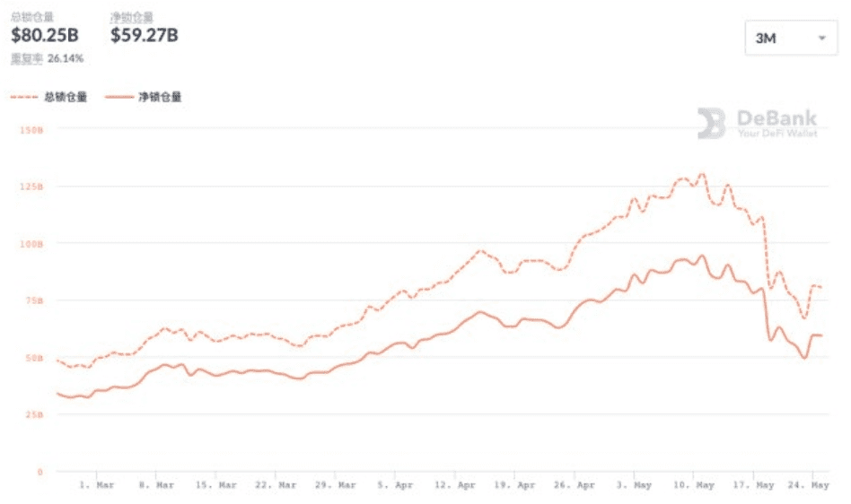The height and width of the screenshot is (504, 851).
Task: Select the 26. Apr date label
Action: coord(575,485)
